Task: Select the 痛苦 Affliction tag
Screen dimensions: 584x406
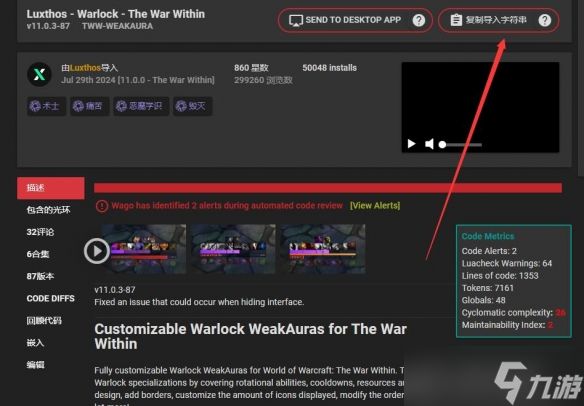Action: click(89, 106)
